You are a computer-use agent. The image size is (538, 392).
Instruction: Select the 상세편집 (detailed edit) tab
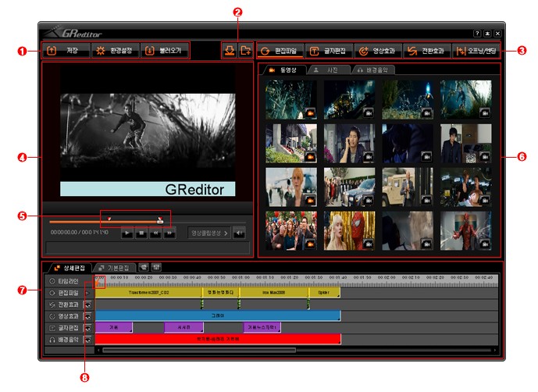tap(69, 268)
